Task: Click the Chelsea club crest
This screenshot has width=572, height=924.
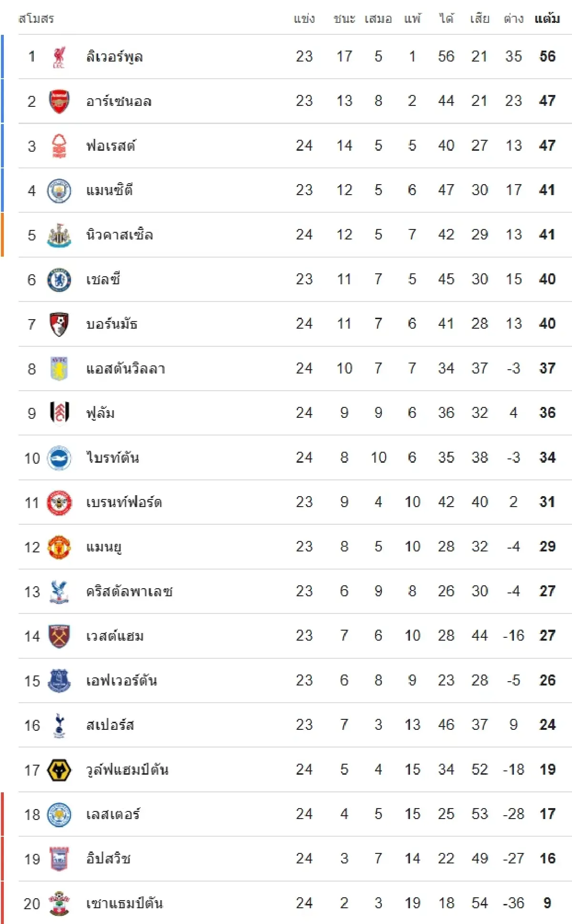Action: click(59, 280)
